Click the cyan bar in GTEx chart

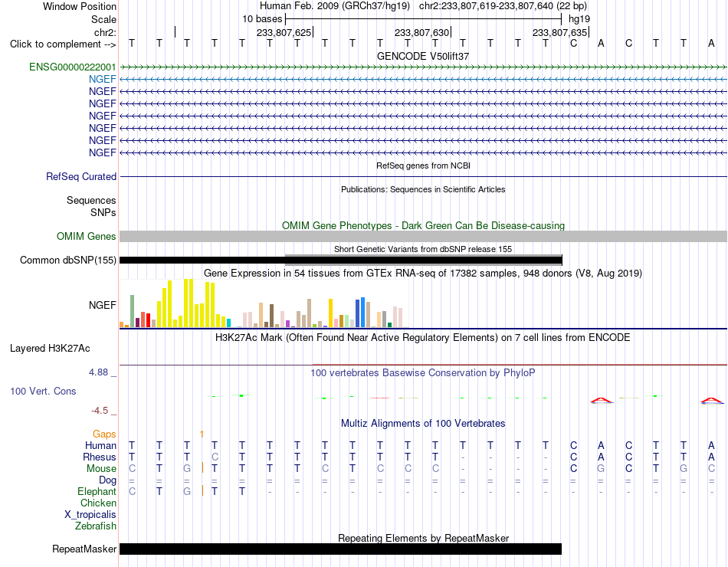point(228,323)
